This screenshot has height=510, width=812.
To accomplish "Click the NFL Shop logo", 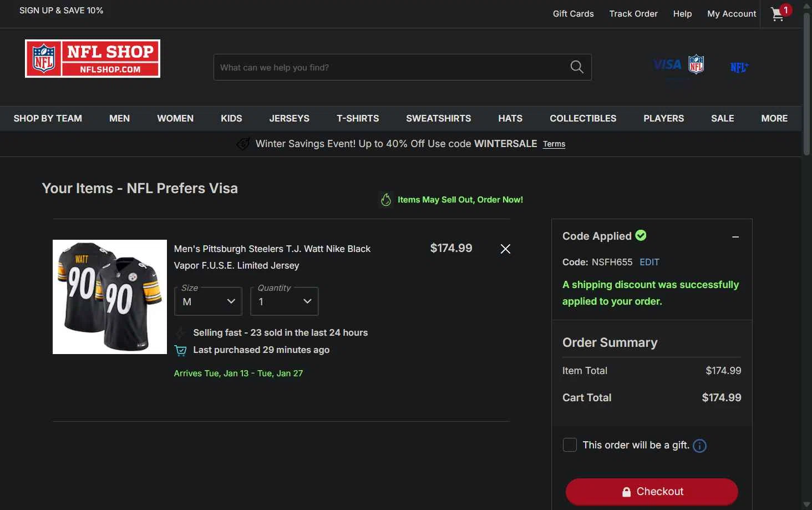I will click(x=93, y=58).
